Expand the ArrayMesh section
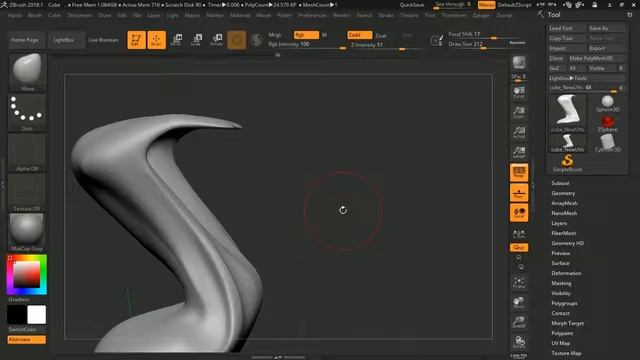 click(564, 203)
